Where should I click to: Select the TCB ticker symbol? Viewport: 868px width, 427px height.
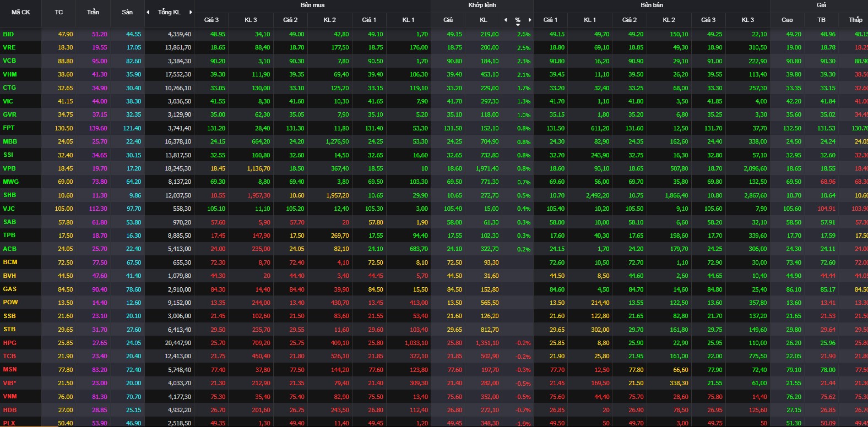9,356
